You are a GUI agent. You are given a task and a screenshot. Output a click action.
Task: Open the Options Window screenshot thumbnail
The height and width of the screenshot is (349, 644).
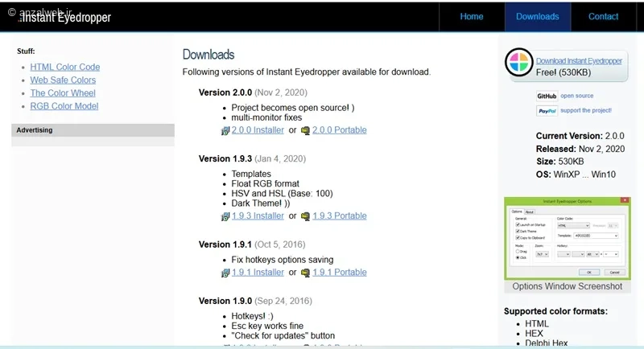point(567,238)
